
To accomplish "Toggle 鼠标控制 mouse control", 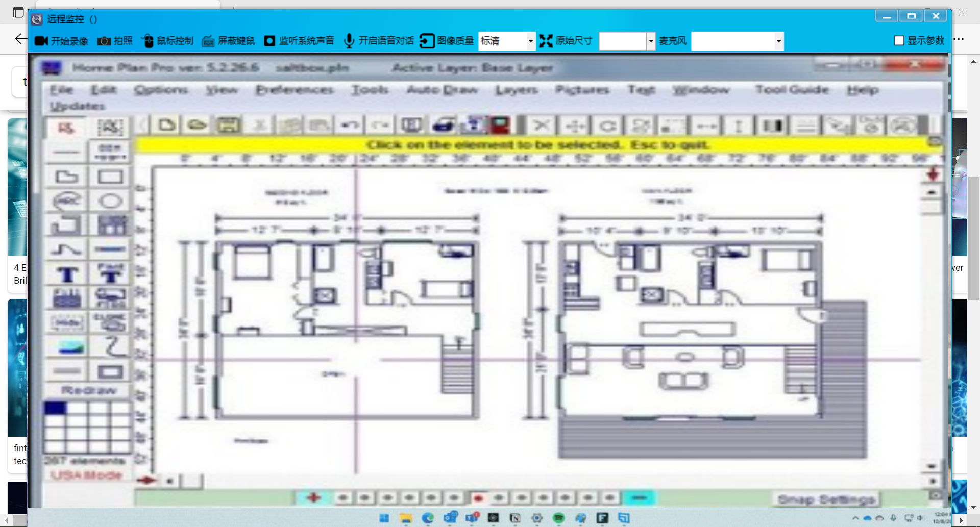I will point(167,41).
